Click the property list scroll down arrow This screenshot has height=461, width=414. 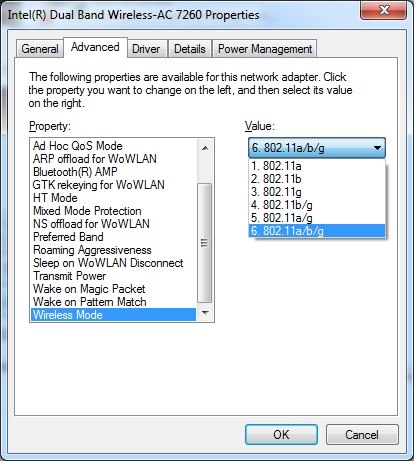(x=205, y=313)
